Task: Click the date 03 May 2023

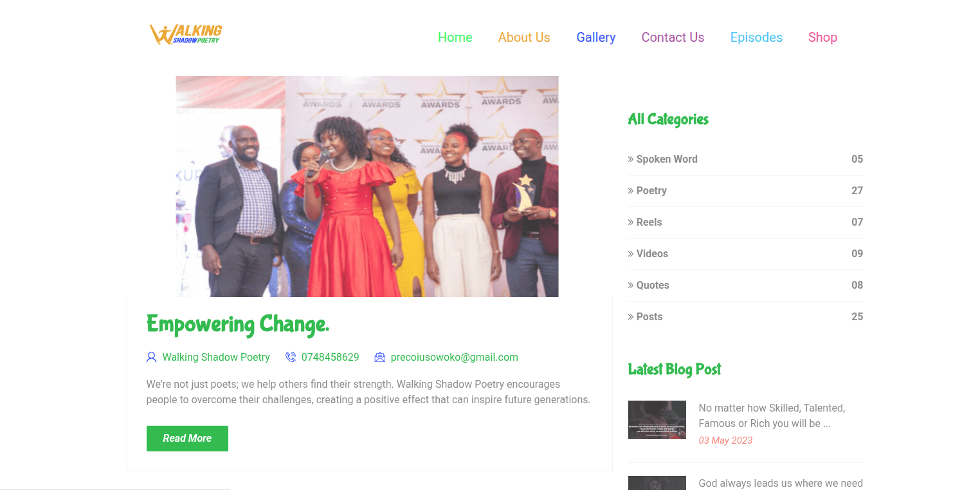Action: point(725,440)
